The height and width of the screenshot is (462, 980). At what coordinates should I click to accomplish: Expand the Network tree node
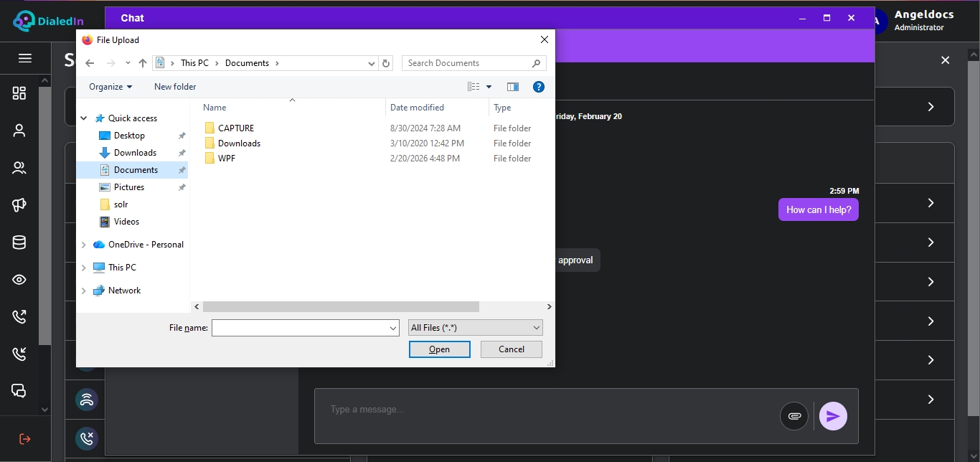point(84,291)
